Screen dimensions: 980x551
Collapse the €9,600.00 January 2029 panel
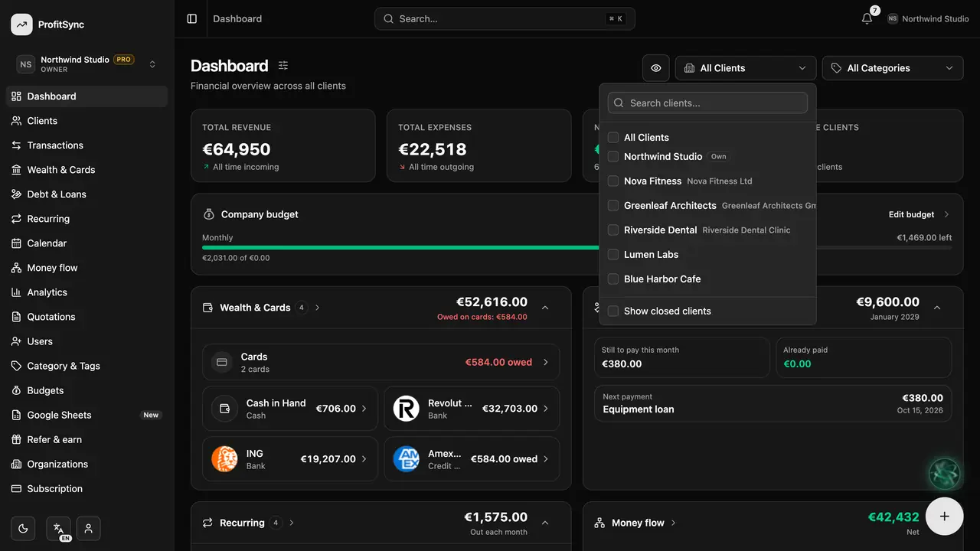pos(937,308)
